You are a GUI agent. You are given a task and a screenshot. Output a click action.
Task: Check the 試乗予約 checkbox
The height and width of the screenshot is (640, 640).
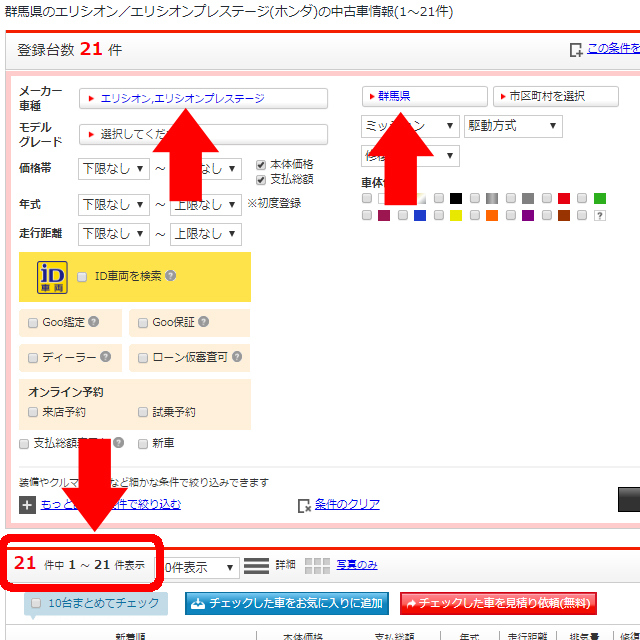tap(142, 412)
